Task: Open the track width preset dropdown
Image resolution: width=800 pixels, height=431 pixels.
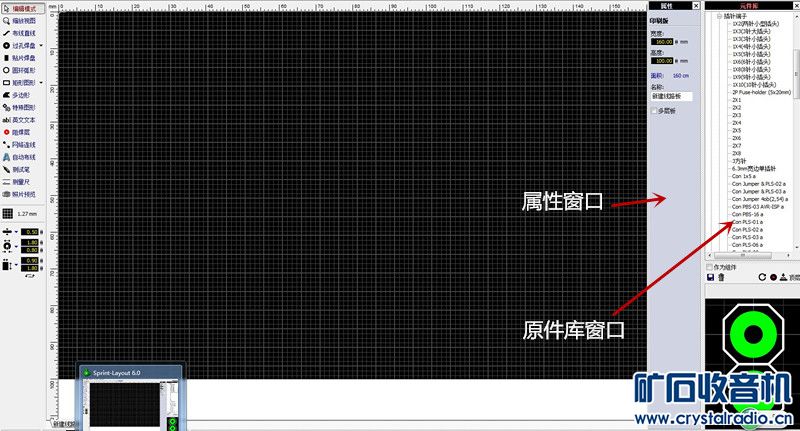Action: click(x=16, y=232)
